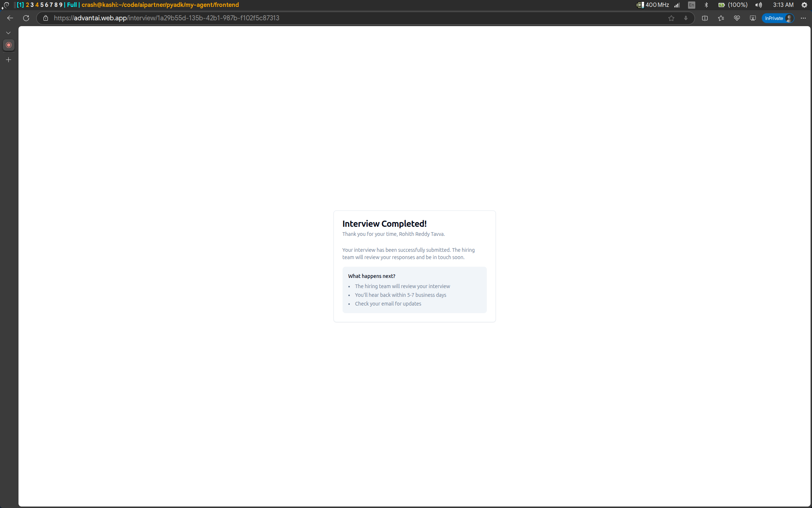Image resolution: width=812 pixels, height=508 pixels.
Task: Open the browser settings and more menu
Action: click(x=803, y=18)
